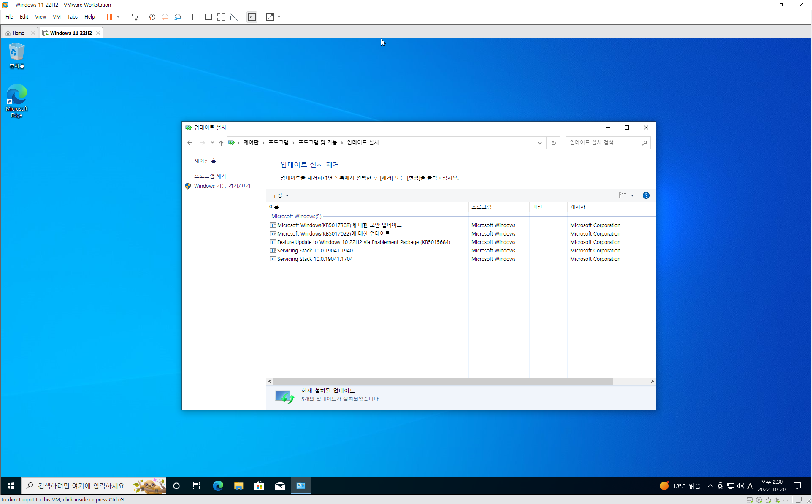The image size is (812, 504).
Task: Click the console view toolbar icon
Action: [x=252, y=17]
